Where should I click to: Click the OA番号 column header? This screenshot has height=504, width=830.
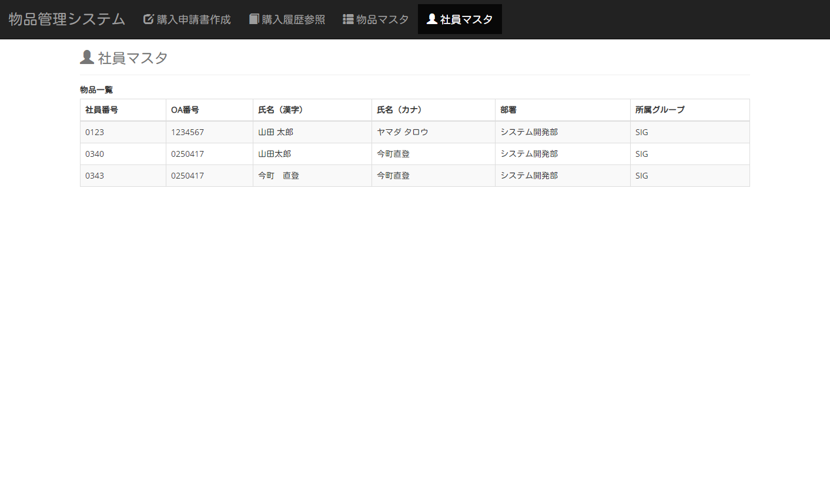185,110
